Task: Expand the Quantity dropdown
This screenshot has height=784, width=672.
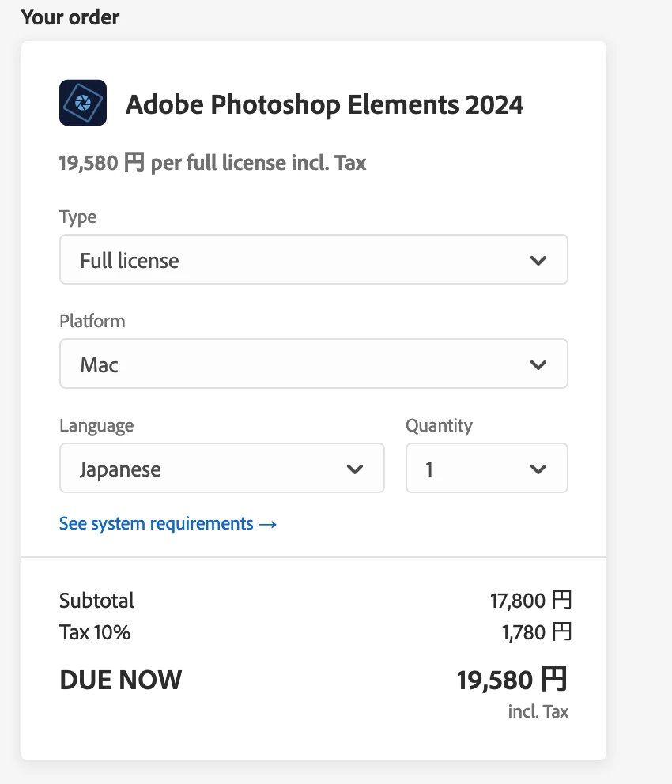Action: [486, 469]
